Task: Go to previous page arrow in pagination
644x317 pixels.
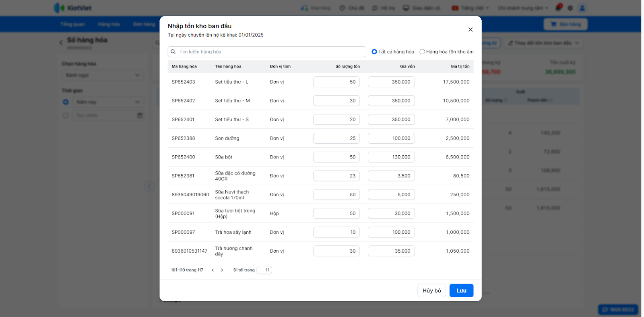Action: click(213, 270)
